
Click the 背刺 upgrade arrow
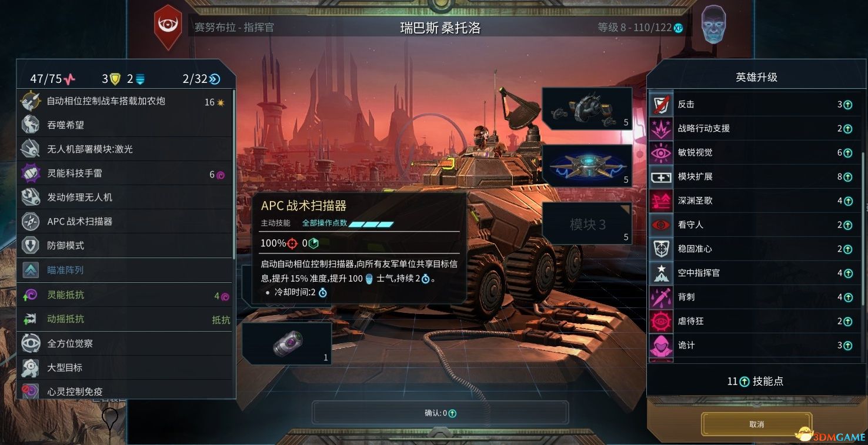(848, 297)
